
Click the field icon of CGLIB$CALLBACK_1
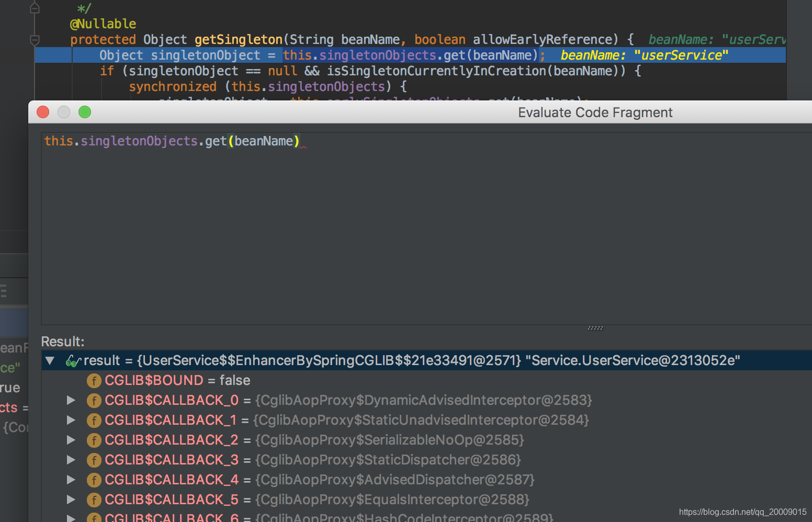94,421
